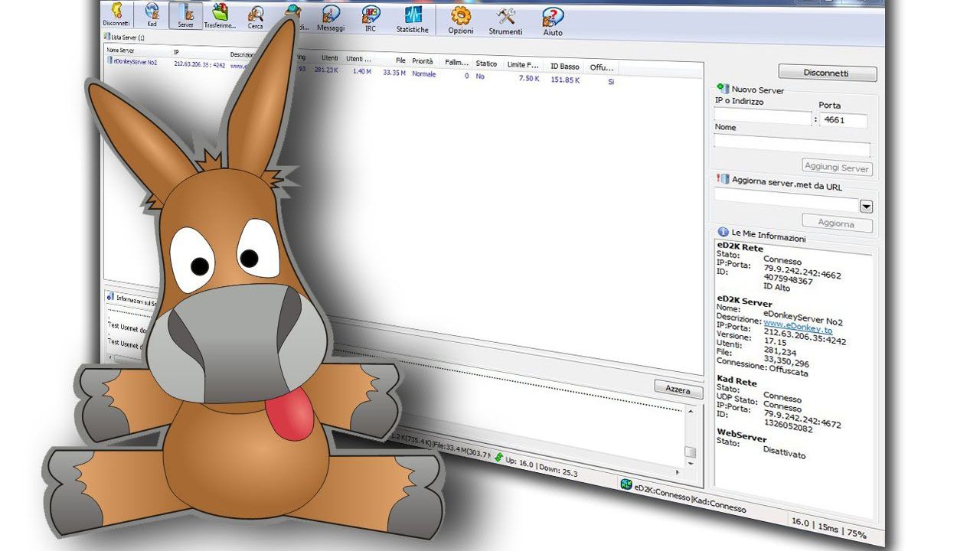Viewport: 980px width, 551px height.
Task: Click the 1.40 M max users cell
Action: tap(361, 70)
